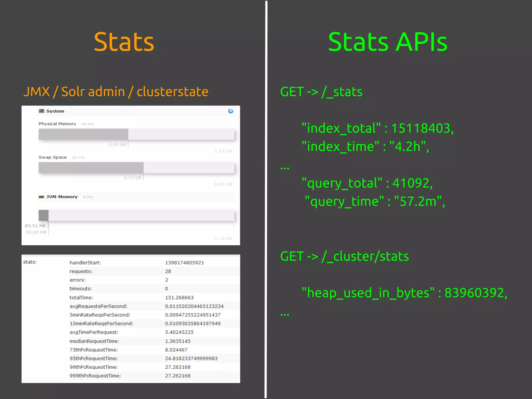Click the value '8.024467'
The image size is (532, 399).
(176, 350)
